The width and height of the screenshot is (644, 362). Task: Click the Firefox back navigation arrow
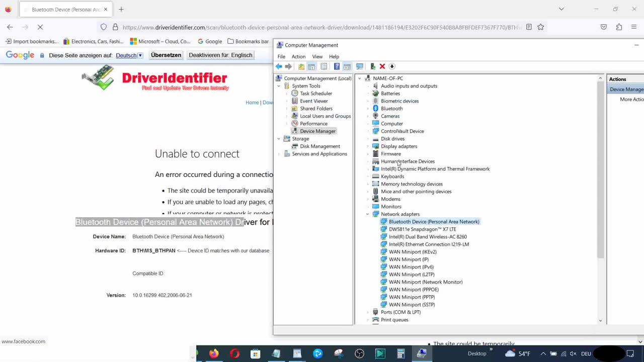pos(10,27)
